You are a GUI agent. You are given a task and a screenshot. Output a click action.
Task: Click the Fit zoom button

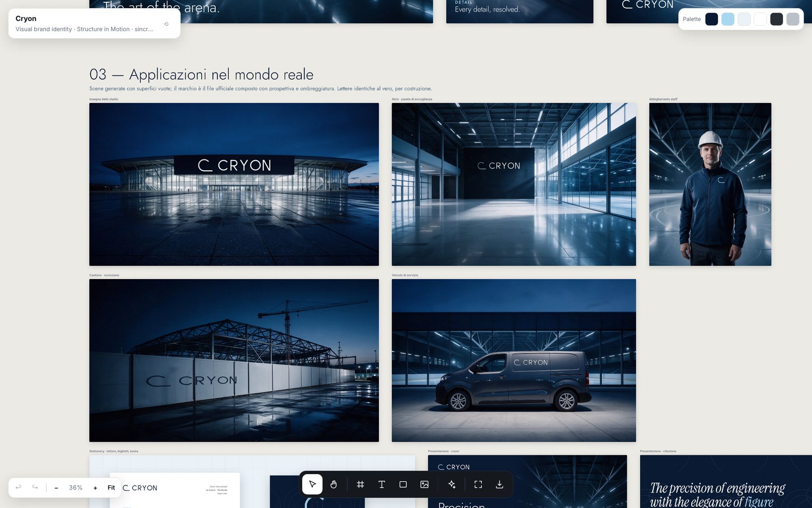click(x=111, y=488)
